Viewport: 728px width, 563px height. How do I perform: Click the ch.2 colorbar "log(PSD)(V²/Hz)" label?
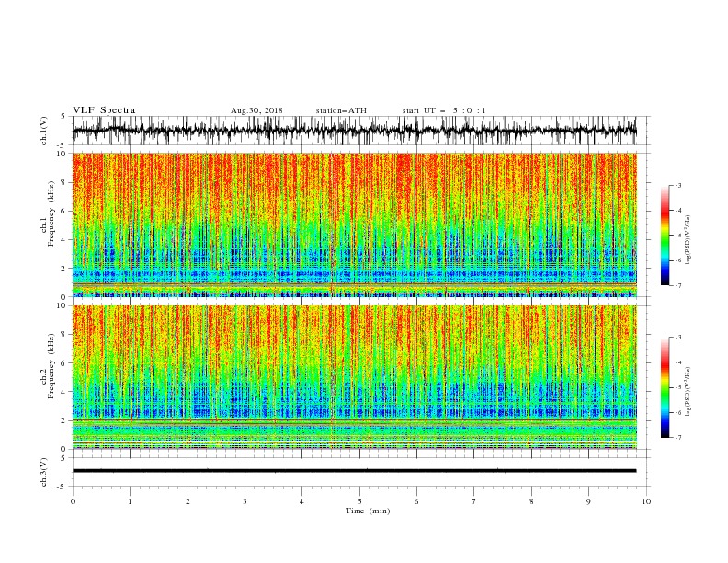coord(688,392)
